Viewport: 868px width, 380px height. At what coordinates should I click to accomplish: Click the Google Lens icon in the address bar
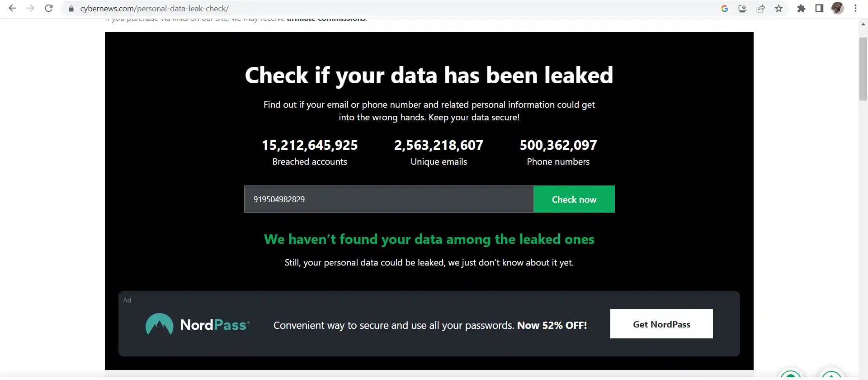(x=725, y=9)
